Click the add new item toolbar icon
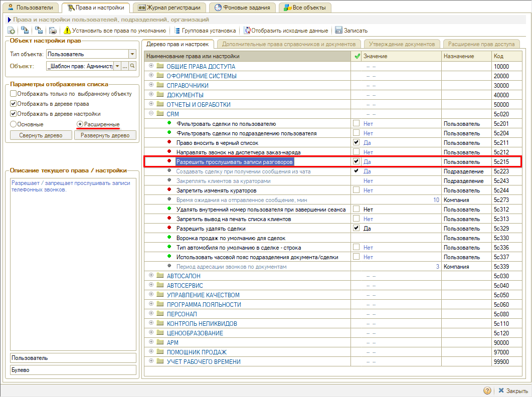This screenshot has height=397, width=532. [x=11, y=31]
